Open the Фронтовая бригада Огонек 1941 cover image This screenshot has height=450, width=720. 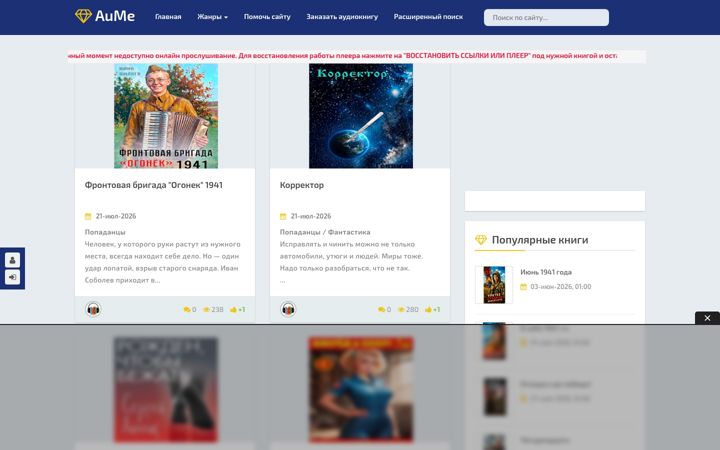coord(166,116)
